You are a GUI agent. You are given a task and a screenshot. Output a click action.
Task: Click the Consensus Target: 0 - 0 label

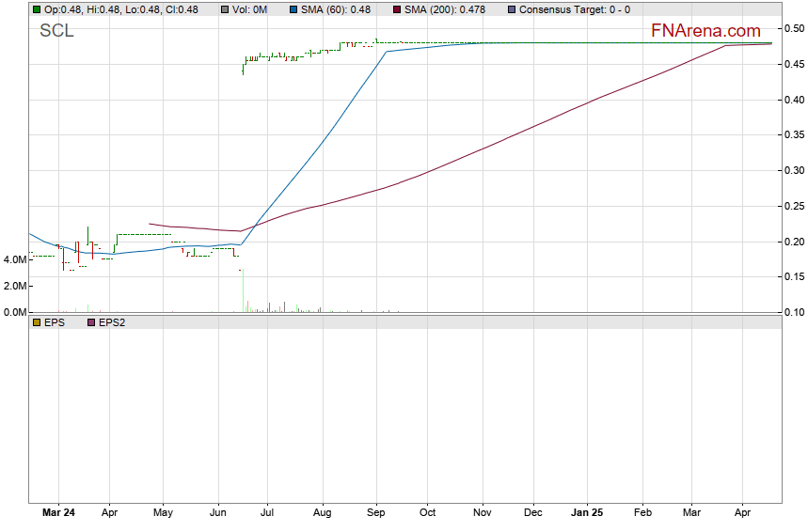[575, 9]
